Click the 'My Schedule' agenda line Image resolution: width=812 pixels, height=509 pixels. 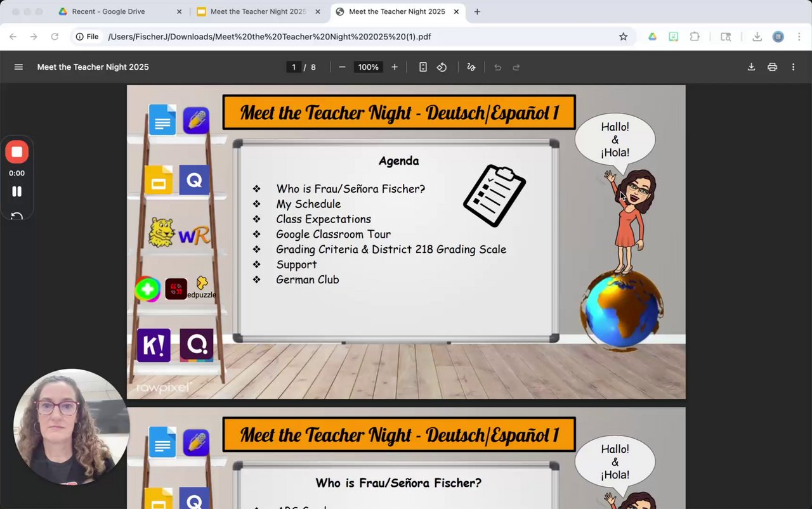click(308, 204)
